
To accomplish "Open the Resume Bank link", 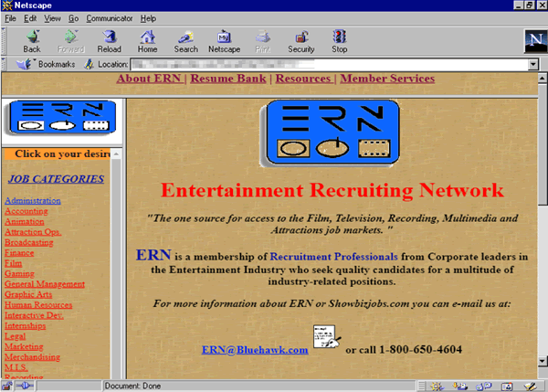I will [x=230, y=79].
